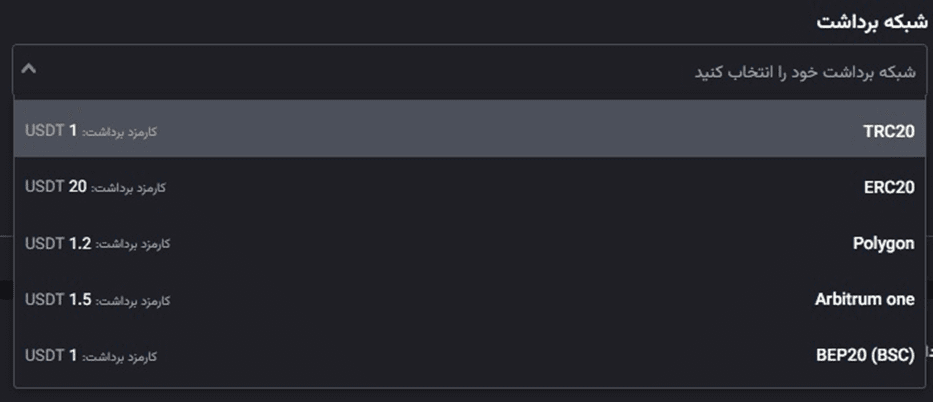Pick the Polygon network entry
This screenshot has height=402, width=933.
tap(882, 243)
